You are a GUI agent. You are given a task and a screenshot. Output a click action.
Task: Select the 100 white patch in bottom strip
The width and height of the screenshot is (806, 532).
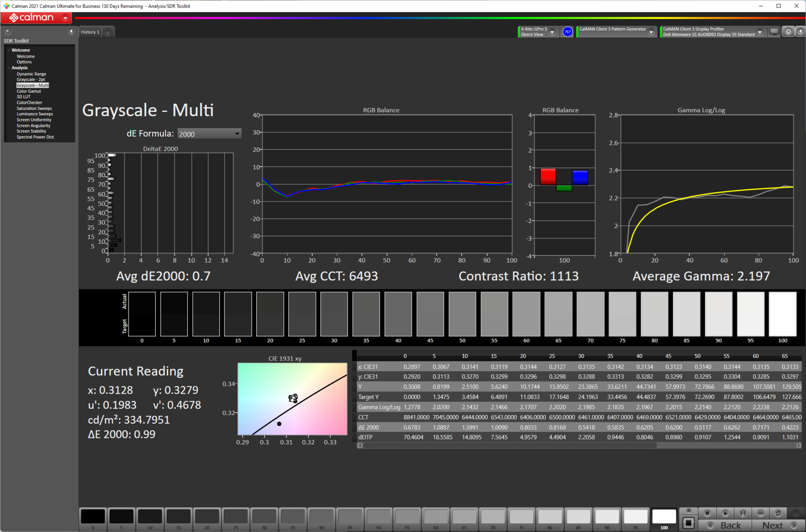point(664,517)
